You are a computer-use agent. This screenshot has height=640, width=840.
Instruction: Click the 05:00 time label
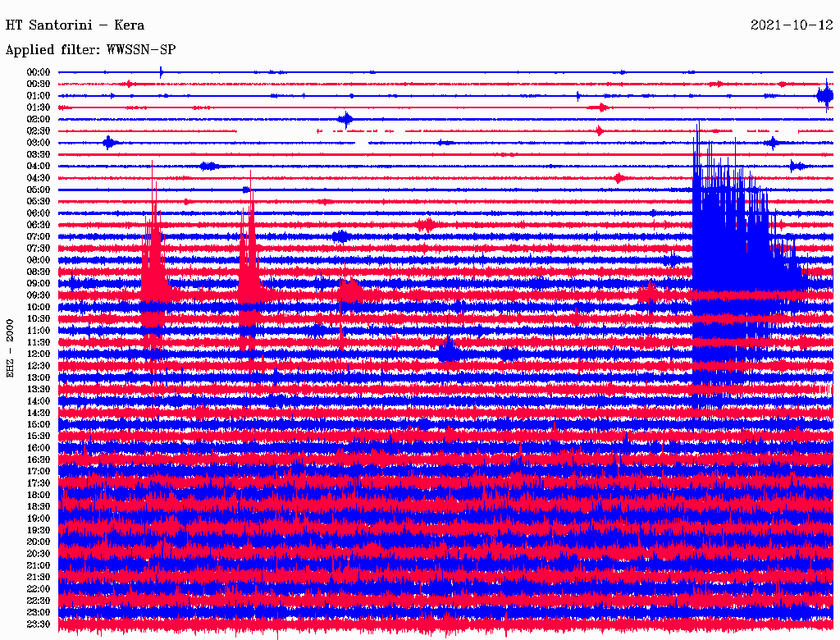(x=39, y=190)
